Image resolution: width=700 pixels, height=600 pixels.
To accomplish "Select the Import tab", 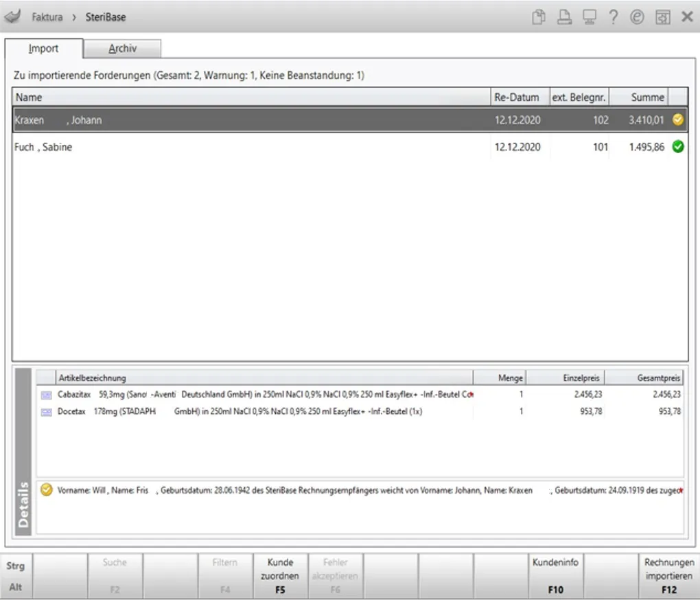I will (x=43, y=48).
